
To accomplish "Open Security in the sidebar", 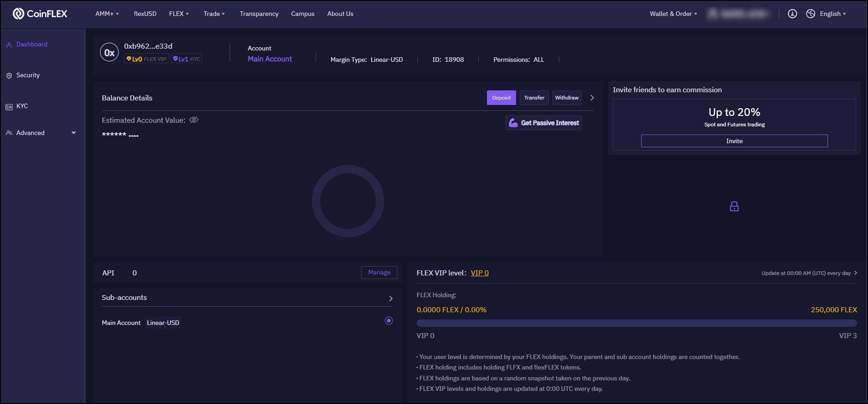I will [28, 75].
